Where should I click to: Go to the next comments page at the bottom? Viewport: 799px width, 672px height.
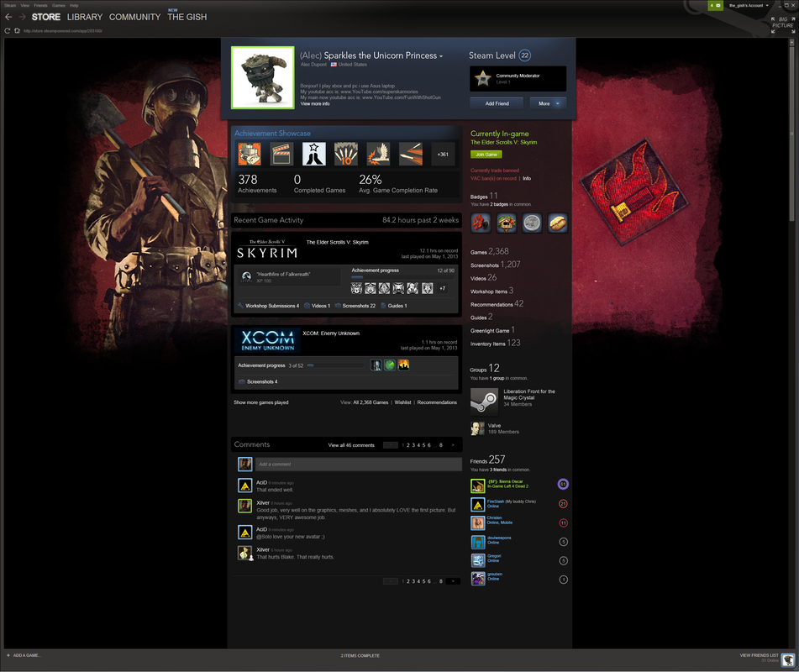tap(453, 580)
